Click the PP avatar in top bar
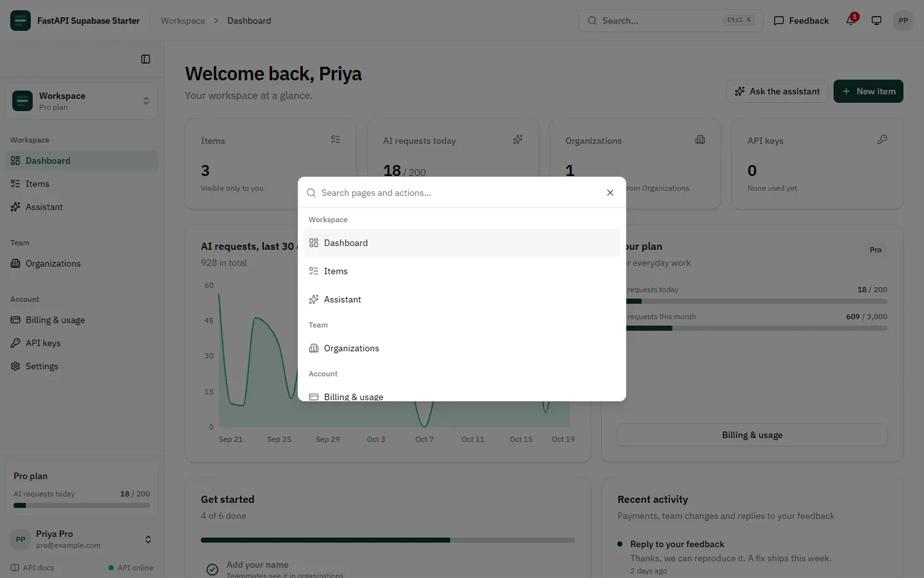 click(903, 21)
